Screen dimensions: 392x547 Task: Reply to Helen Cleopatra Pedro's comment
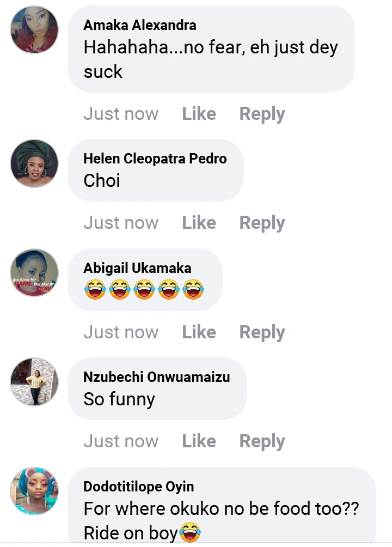(262, 223)
